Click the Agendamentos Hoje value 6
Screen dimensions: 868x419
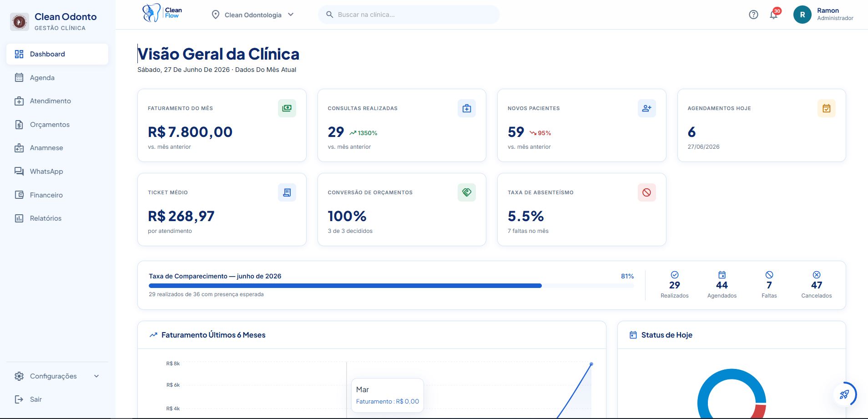[x=691, y=132]
